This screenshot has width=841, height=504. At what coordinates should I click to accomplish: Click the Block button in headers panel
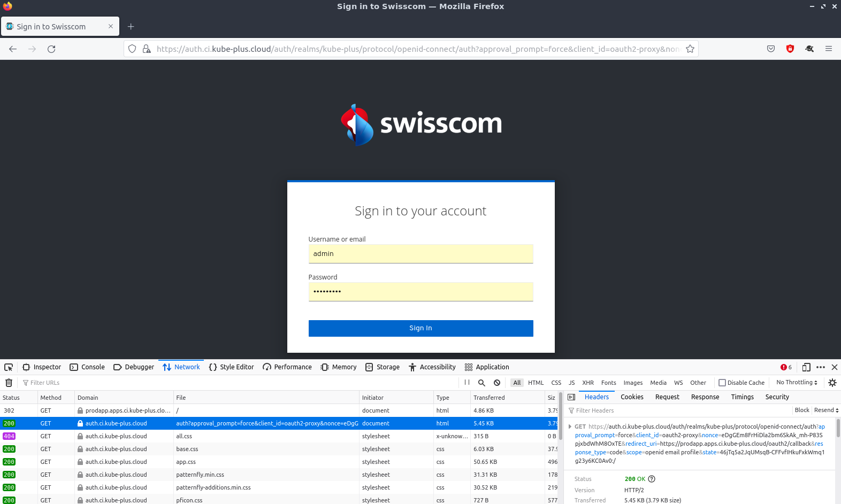pyautogui.click(x=802, y=410)
